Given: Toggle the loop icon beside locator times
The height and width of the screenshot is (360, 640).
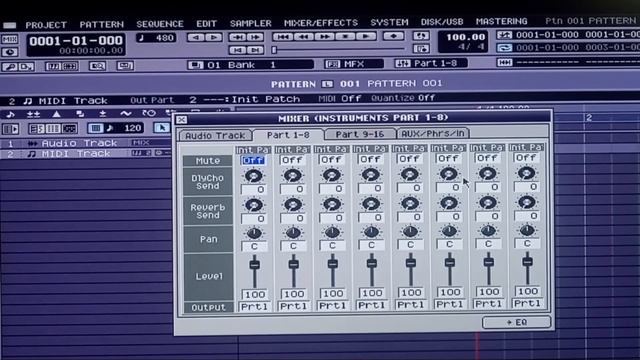Looking at the screenshot, I should 504,48.
